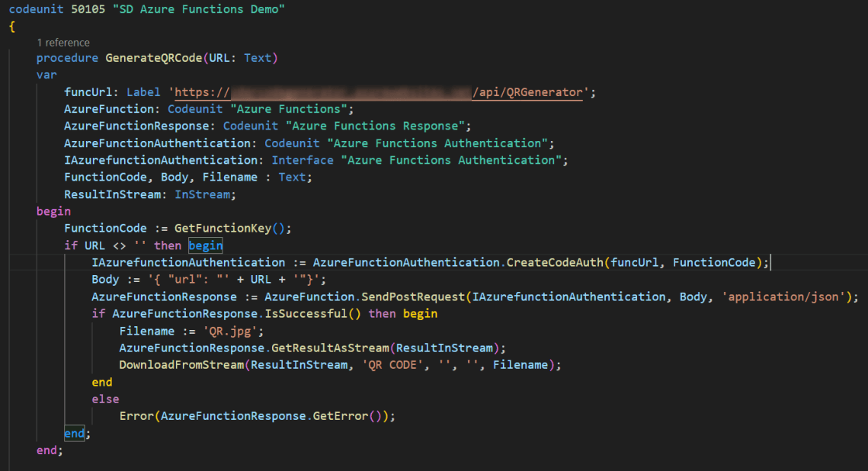Viewport: 868px width, 471px height.
Task: Click the GetResultAsStream method call
Action: 330,348
